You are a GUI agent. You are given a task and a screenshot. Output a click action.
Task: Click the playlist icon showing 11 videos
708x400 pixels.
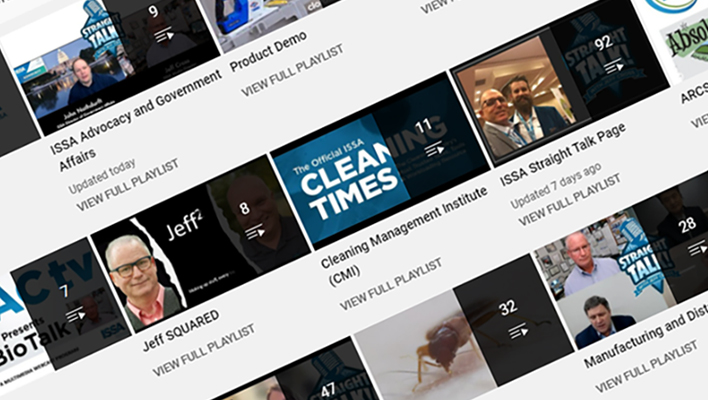point(435,149)
